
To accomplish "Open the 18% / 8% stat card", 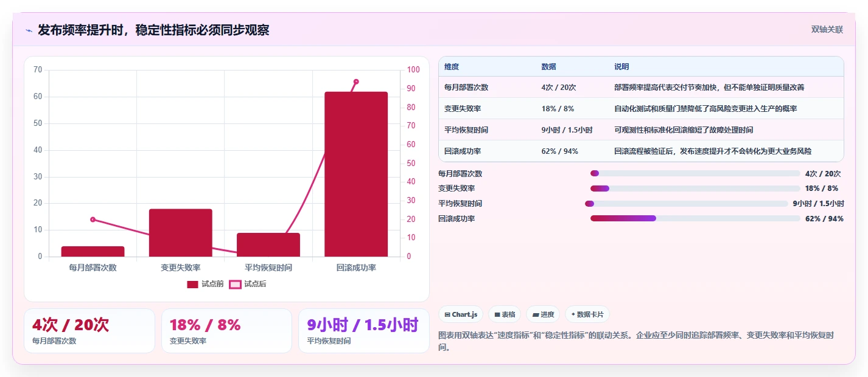I will (226, 331).
